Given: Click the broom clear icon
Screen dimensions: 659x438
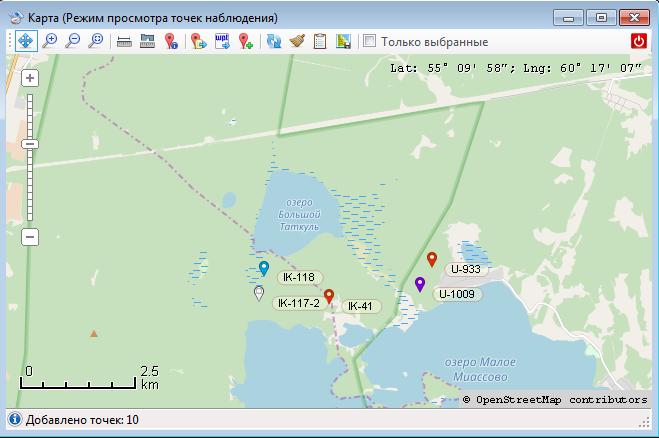Looking at the screenshot, I should coord(297,41).
